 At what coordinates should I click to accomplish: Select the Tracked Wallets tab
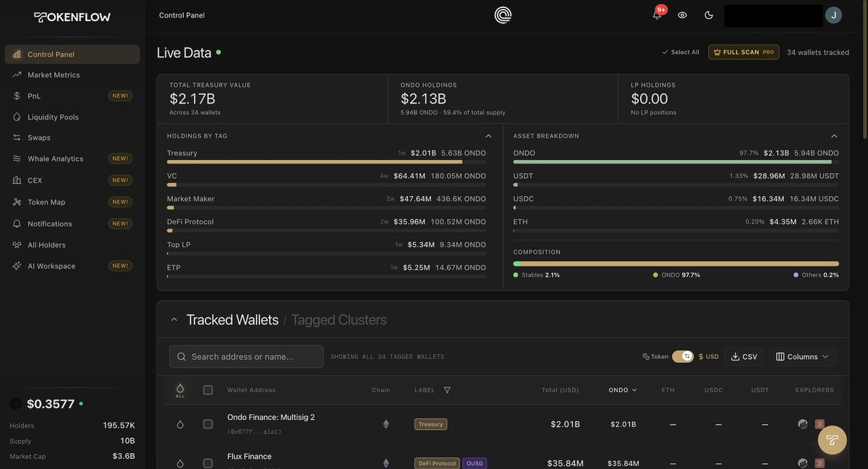[x=232, y=320]
